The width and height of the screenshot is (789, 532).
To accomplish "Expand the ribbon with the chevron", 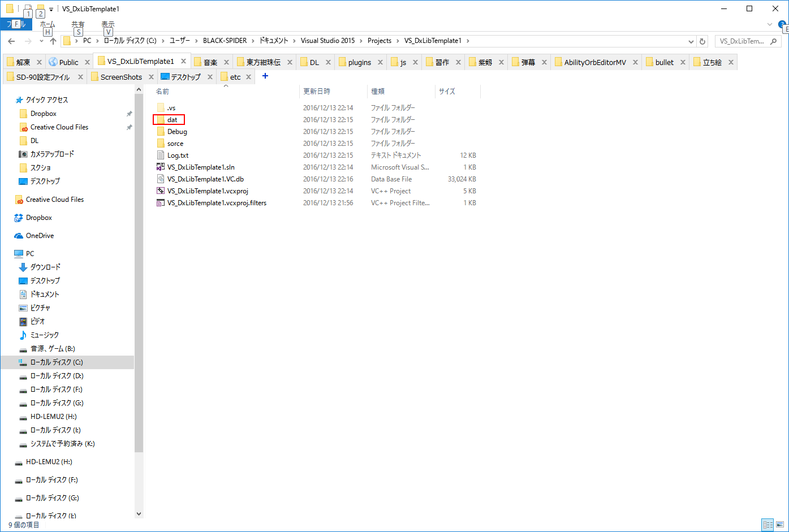I will pos(769,24).
